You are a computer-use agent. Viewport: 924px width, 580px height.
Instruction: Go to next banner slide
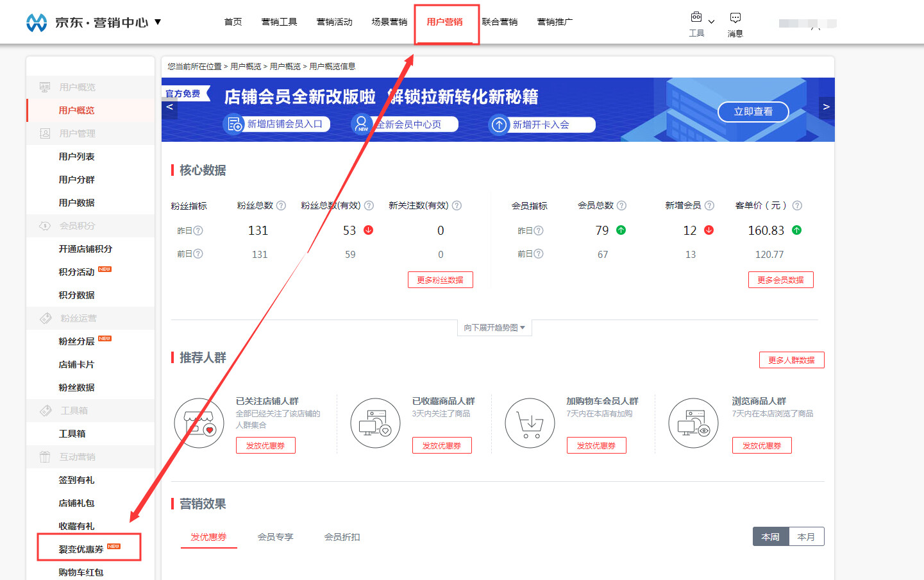827,107
